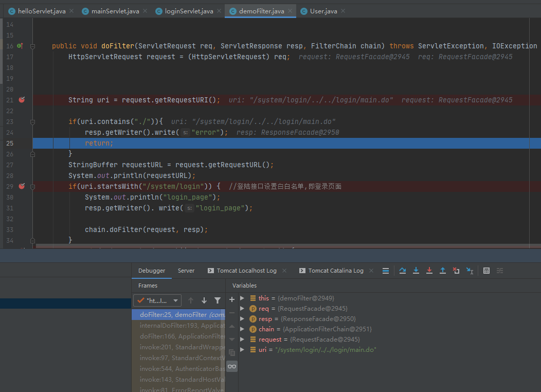Switch to the Server tab

click(x=186, y=271)
